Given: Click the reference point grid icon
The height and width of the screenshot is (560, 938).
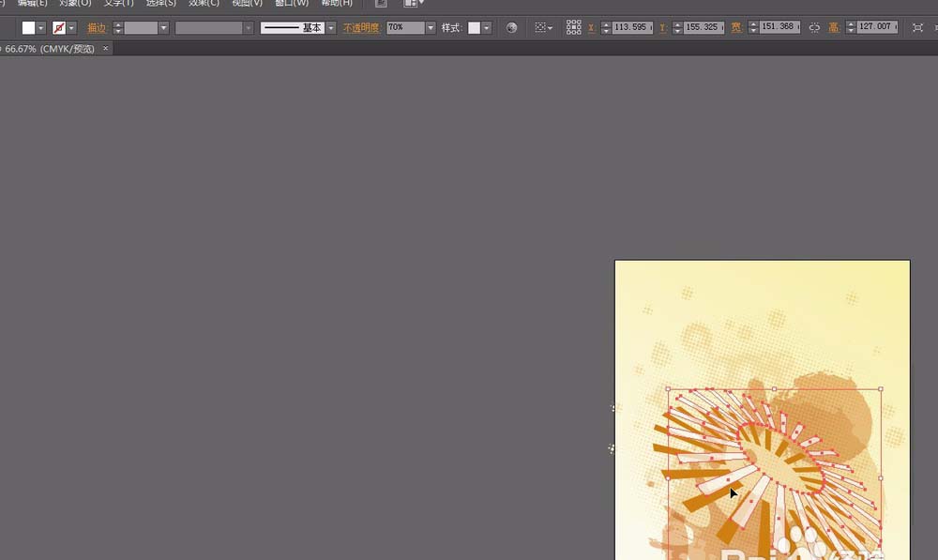Looking at the screenshot, I should coord(574,27).
